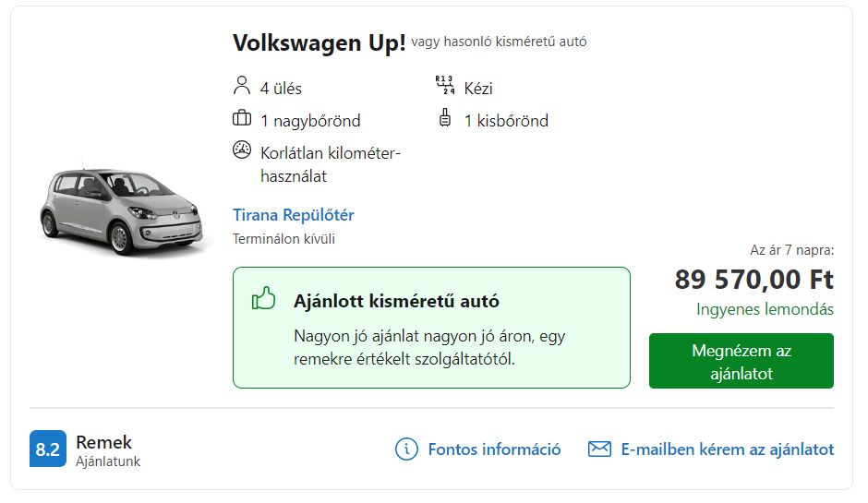The height and width of the screenshot is (503, 868).
Task: Open the Fontos információ link
Action: click(494, 449)
